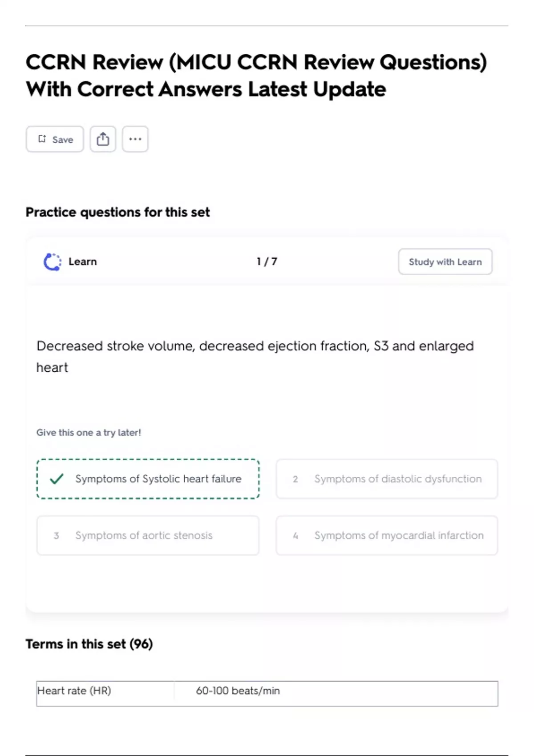The width and height of the screenshot is (534, 756).
Task: Click the Learn spinner logo icon
Action: (53, 261)
